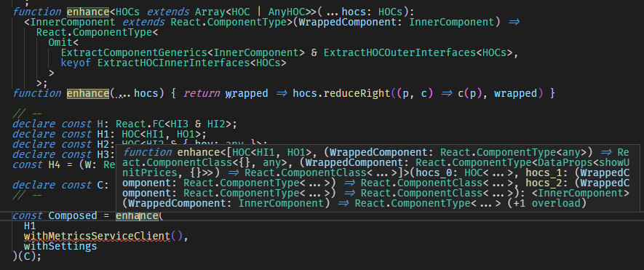This screenshot has width=644, height=270.
Task: Click the AnyHOC type in the first line
Action: (287, 12)
